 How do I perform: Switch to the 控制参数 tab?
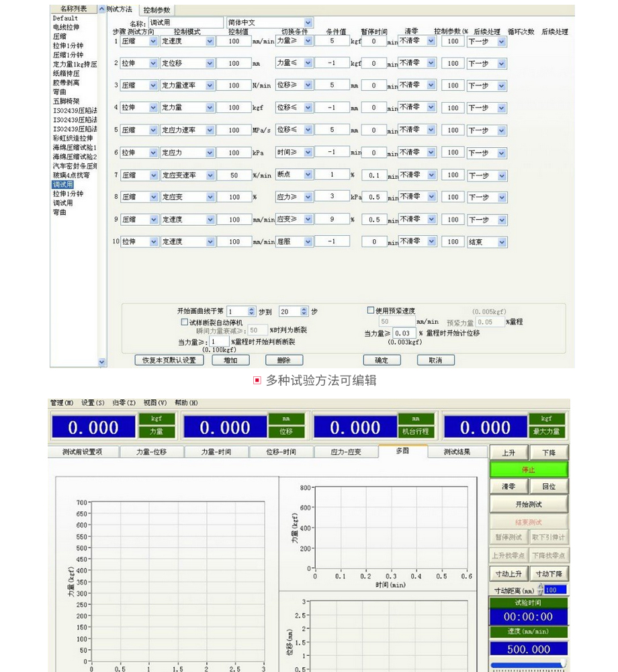(x=157, y=11)
